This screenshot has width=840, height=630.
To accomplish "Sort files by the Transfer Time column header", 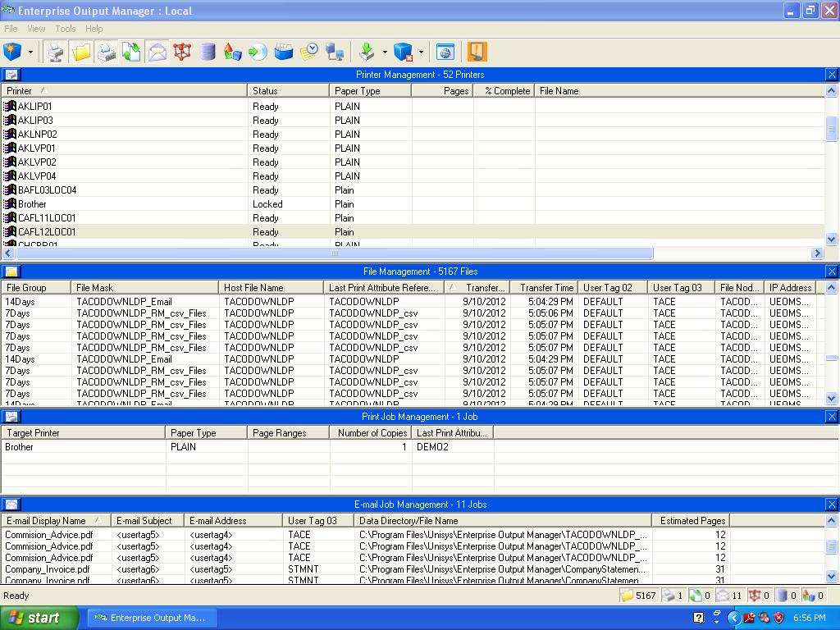I will 545,288.
